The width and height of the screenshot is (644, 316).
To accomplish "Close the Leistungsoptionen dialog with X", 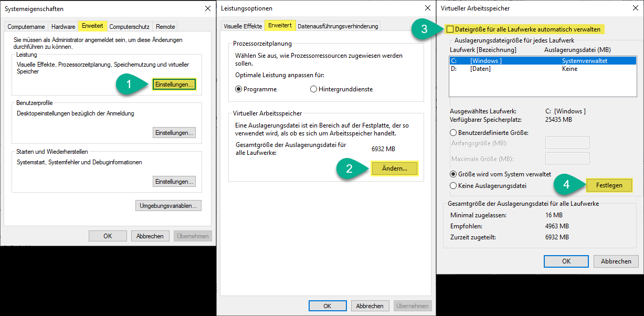I will [425, 9].
